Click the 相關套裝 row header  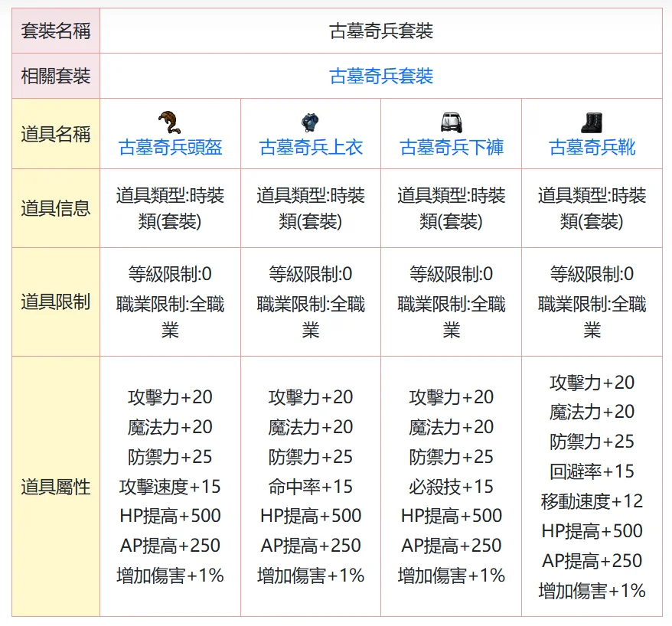click(56, 76)
